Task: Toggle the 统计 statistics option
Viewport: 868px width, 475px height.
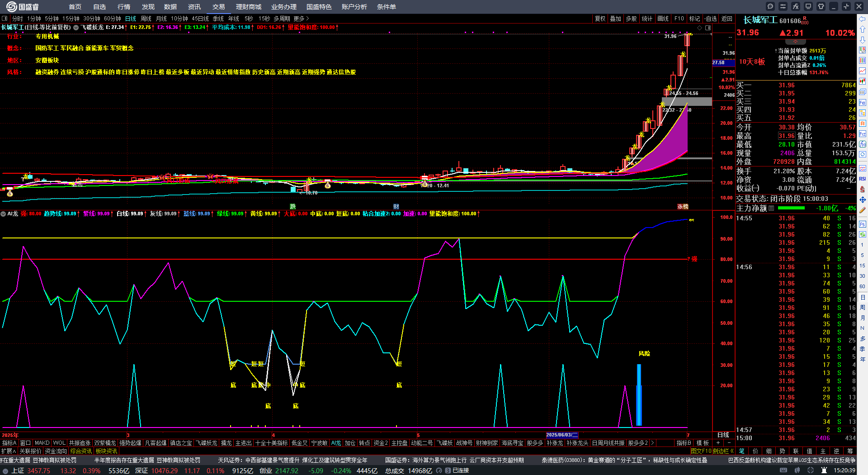Action: click(x=647, y=19)
